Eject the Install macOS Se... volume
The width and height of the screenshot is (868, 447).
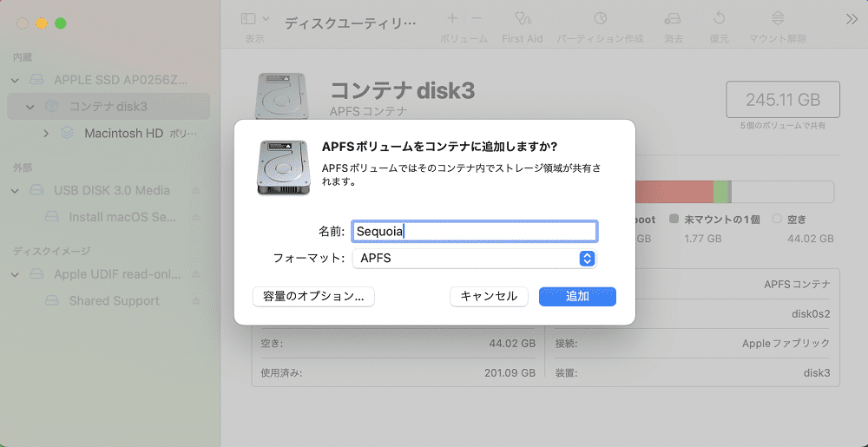point(196,217)
